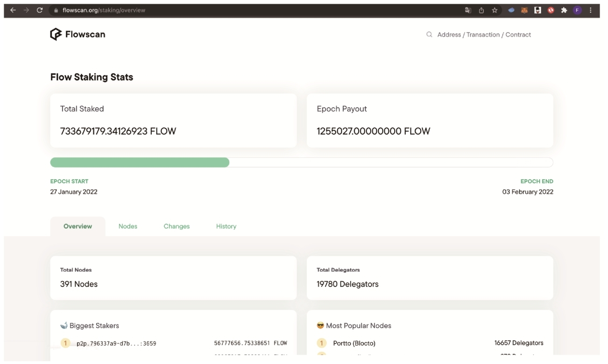608x364 pixels.
Task: Open the Chrome three-dot menu
Action: 591,10
